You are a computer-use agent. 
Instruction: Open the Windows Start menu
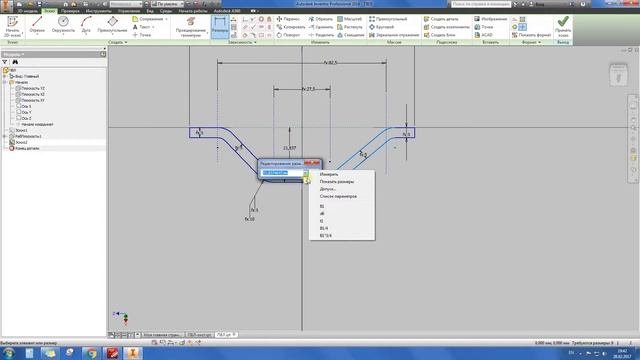9,353
